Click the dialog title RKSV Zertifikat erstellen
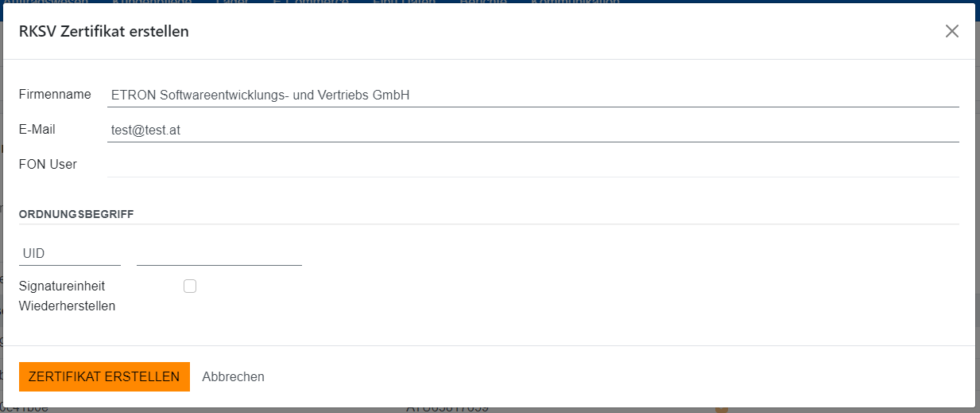Screen dimensions: 980x413 pyautogui.click(x=103, y=31)
